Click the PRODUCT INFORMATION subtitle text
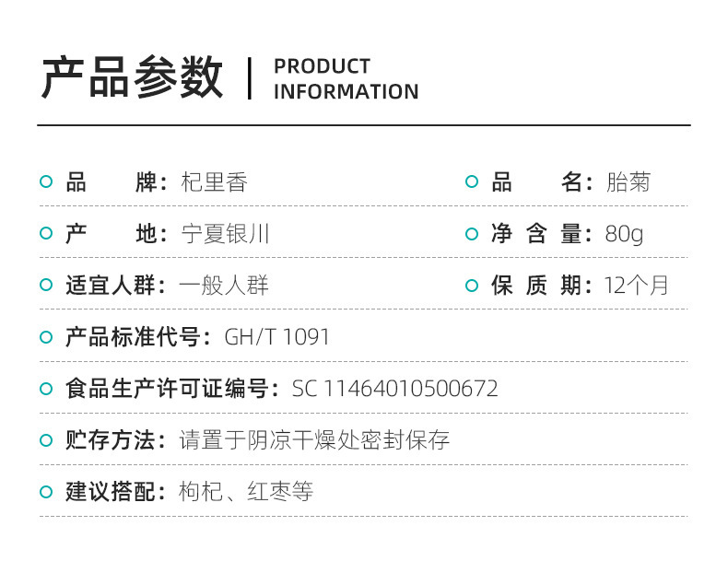Screen dimensions: 728x561 [346, 79]
